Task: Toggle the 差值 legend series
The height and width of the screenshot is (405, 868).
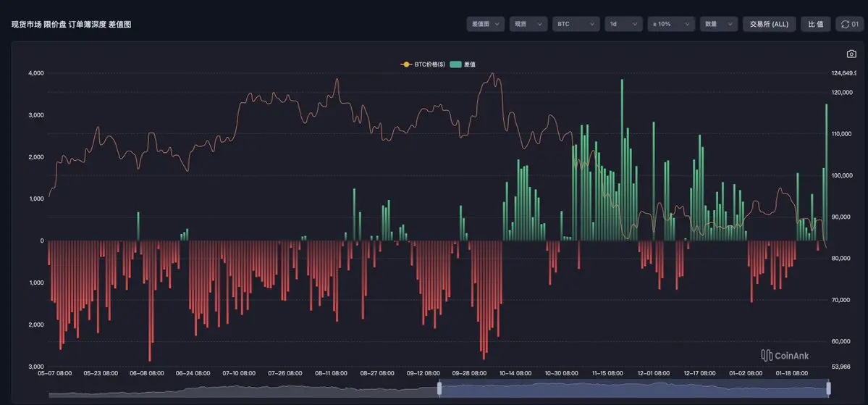Action: (462, 64)
